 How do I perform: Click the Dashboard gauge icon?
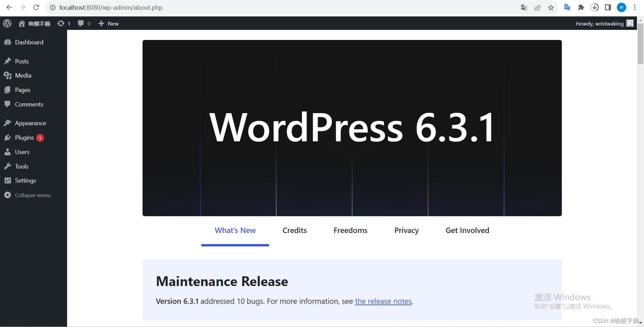[x=7, y=42]
